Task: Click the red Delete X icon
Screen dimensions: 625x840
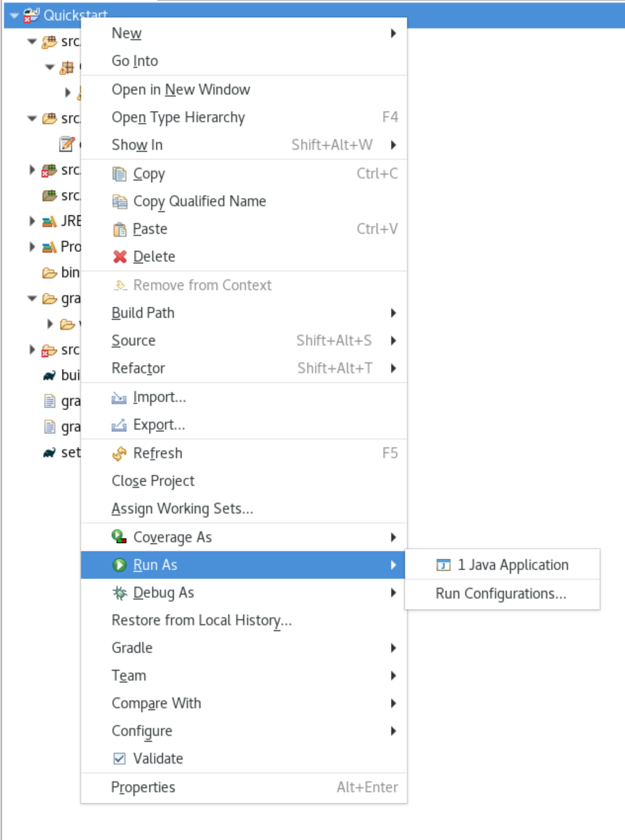Action: coord(119,257)
